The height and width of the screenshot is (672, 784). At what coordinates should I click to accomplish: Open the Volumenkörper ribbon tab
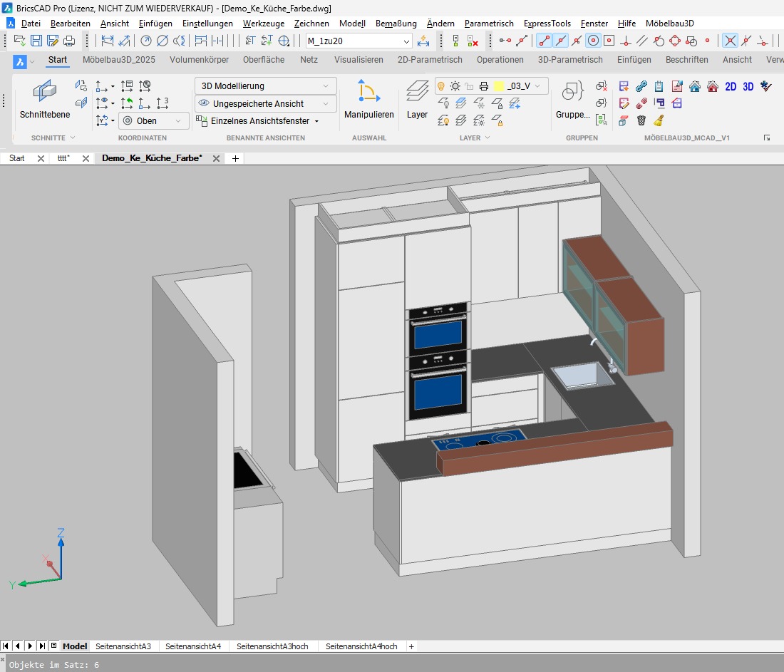(199, 60)
